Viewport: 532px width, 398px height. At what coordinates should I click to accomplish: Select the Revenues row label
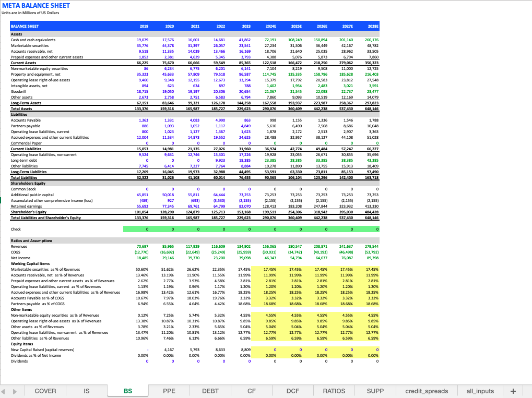(19, 246)
